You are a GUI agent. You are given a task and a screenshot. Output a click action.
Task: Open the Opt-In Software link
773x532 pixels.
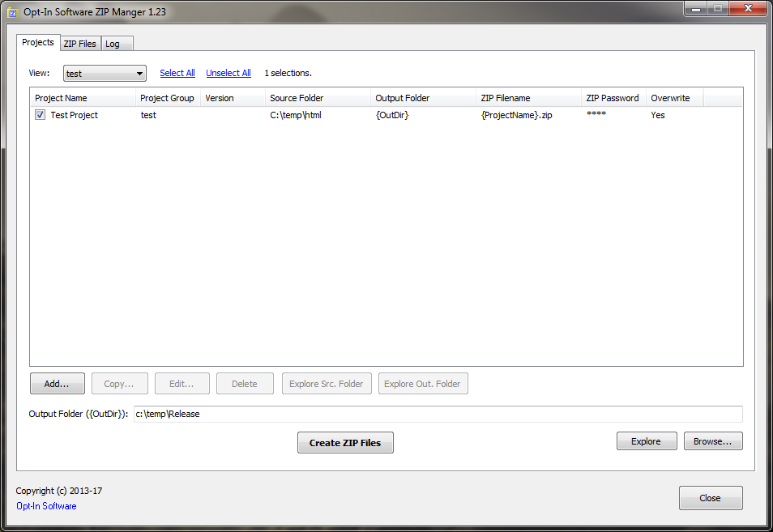pyautogui.click(x=46, y=506)
